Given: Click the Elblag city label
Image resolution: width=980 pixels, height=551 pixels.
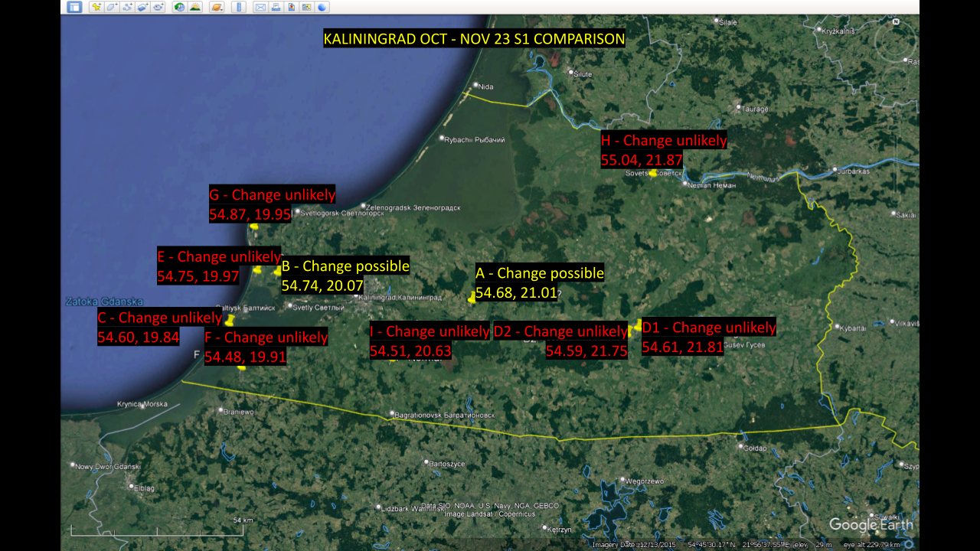Looking at the screenshot, I should [144, 487].
